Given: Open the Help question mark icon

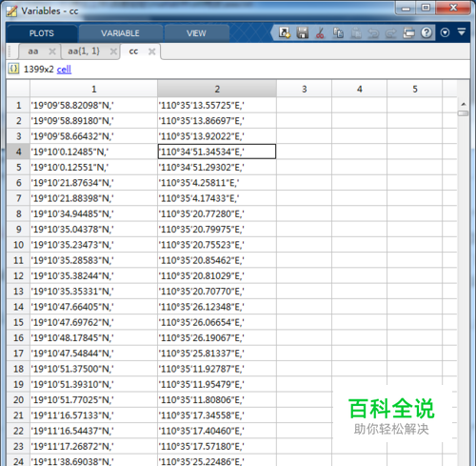Looking at the screenshot, I should [x=426, y=32].
